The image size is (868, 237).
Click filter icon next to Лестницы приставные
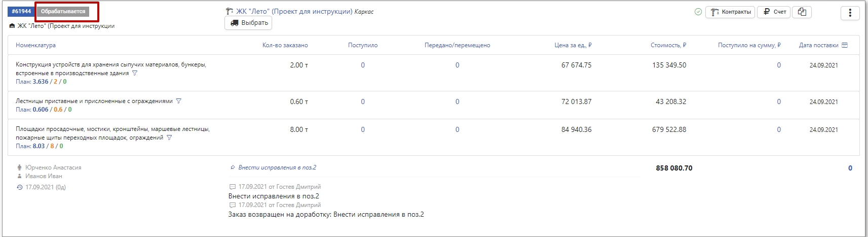tap(178, 101)
